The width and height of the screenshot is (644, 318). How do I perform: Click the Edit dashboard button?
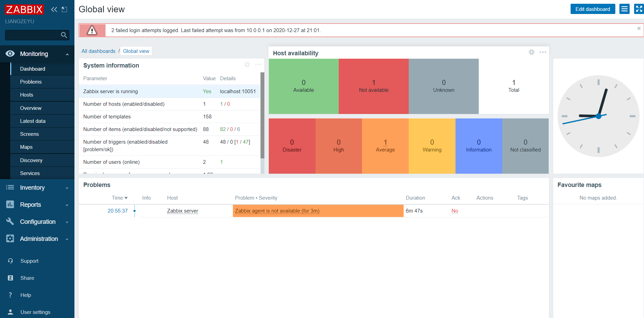pos(592,9)
